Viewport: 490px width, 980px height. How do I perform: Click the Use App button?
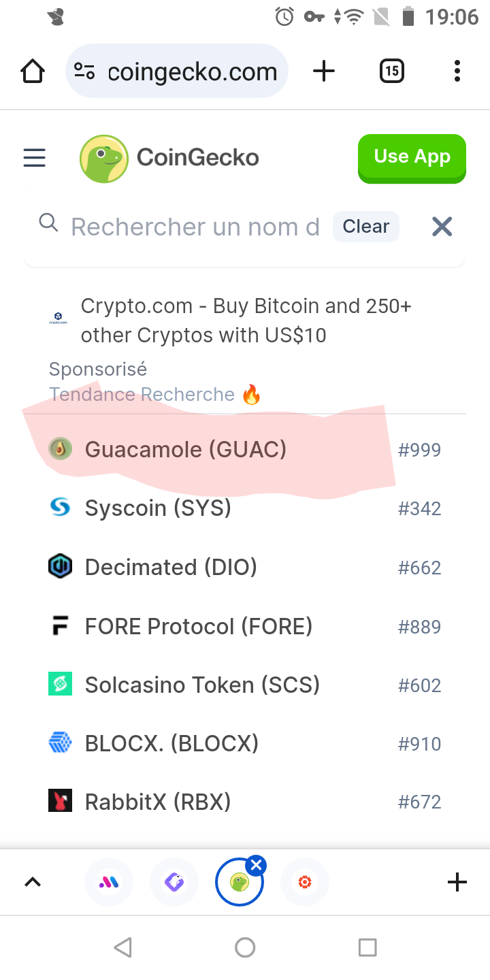[412, 158]
